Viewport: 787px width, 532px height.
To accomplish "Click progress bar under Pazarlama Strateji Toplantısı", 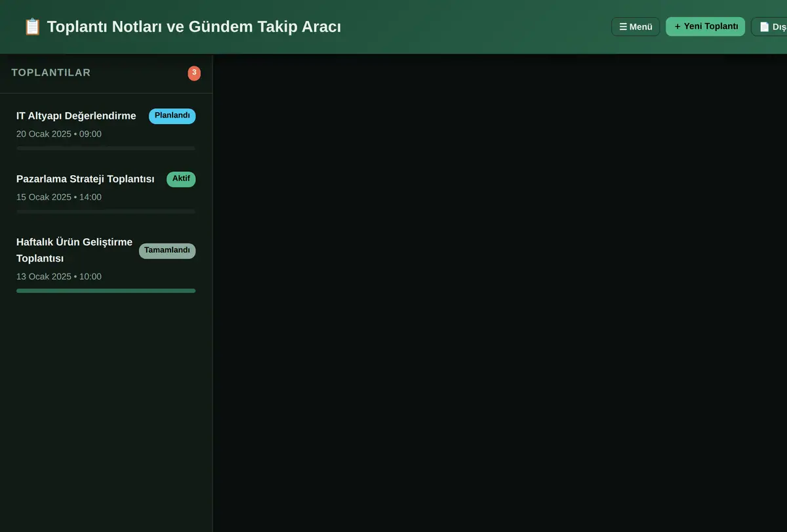I will coord(106,211).
